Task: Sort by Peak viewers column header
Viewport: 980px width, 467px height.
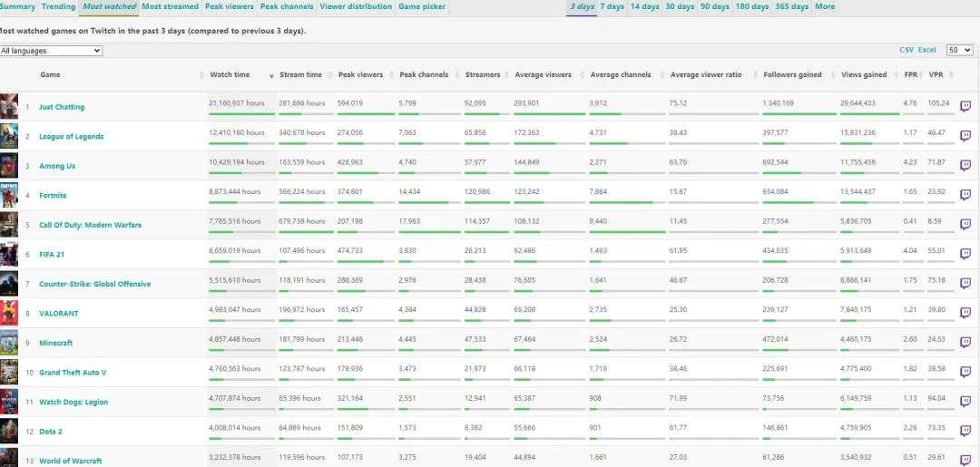Action: coord(360,75)
